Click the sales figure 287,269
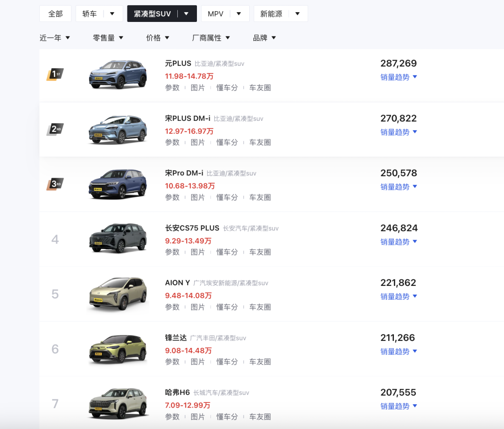The image size is (504, 429). coord(399,63)
